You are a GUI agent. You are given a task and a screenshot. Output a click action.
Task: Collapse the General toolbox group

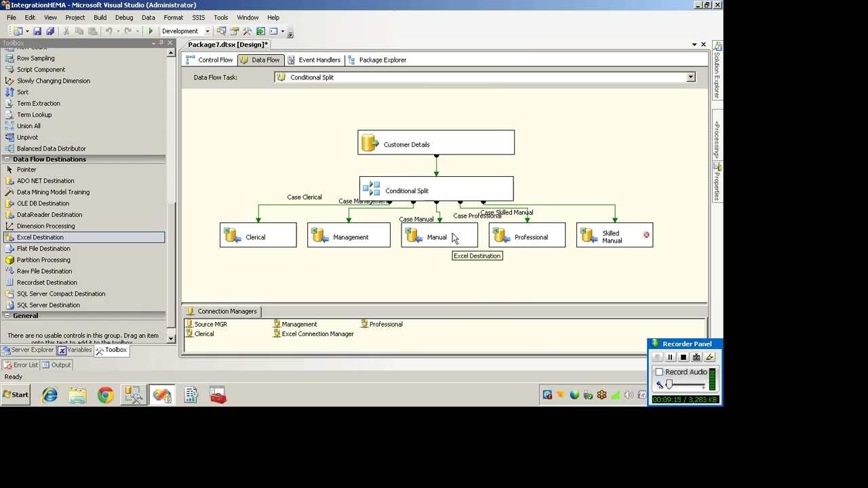pos(7,316)
